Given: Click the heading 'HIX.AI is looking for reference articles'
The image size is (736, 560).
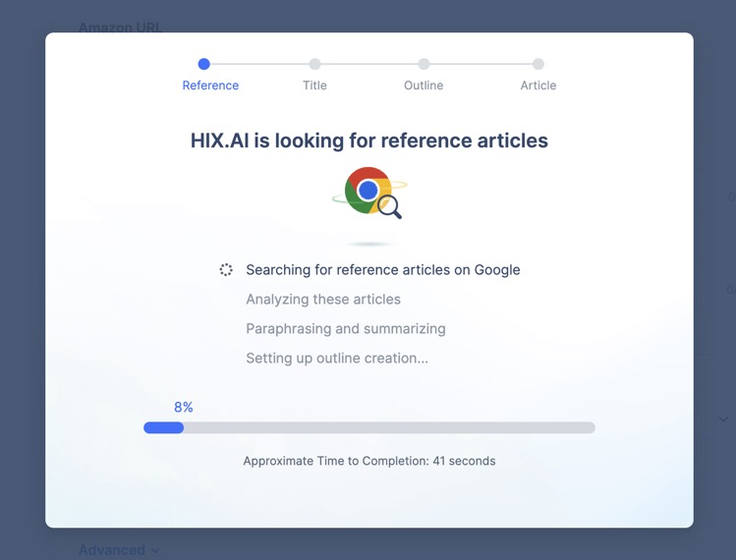Looking at the screenshot, I should point(369,140).
